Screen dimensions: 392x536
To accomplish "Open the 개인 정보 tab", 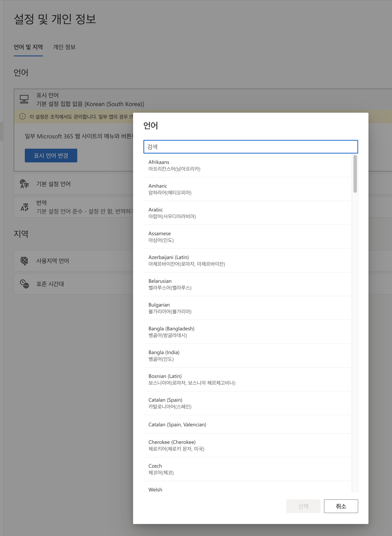I will (x=64, y=47).
